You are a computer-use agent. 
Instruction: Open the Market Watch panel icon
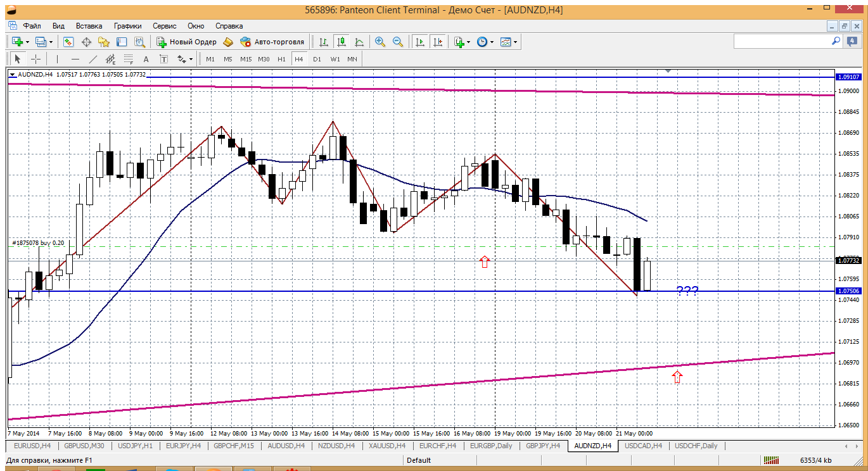tap(68, 42)
